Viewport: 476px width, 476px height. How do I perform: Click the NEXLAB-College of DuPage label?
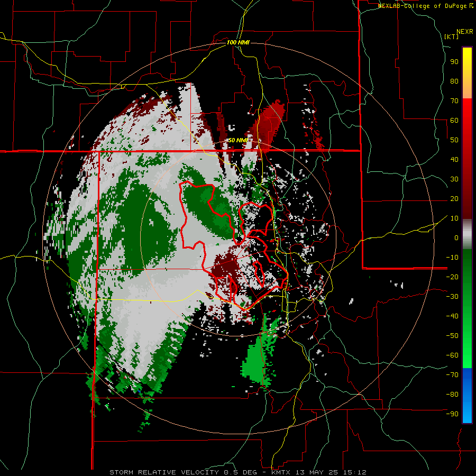click(x=425, y=6)
